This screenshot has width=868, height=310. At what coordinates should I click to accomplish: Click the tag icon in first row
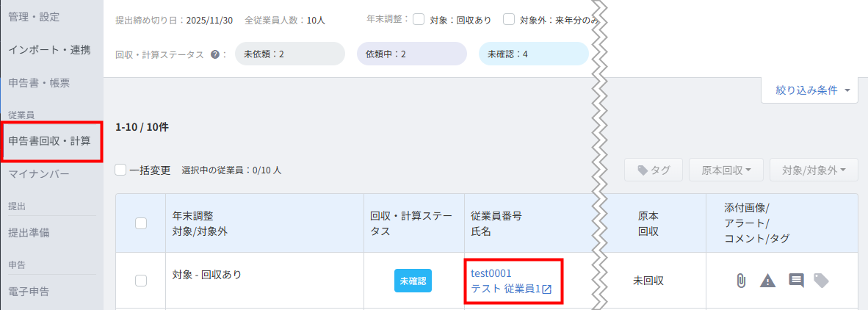[x=821, y=280]
